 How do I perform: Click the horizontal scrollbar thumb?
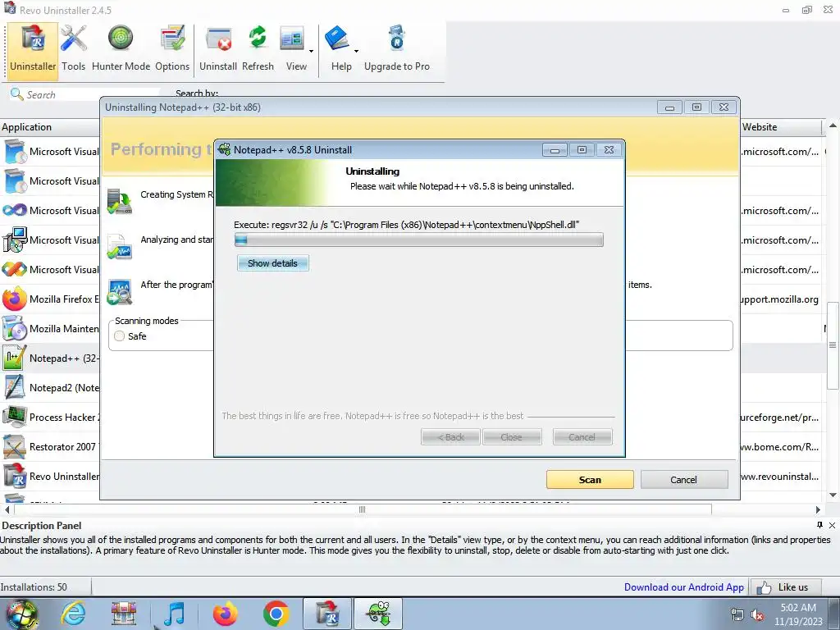(362, 509)
